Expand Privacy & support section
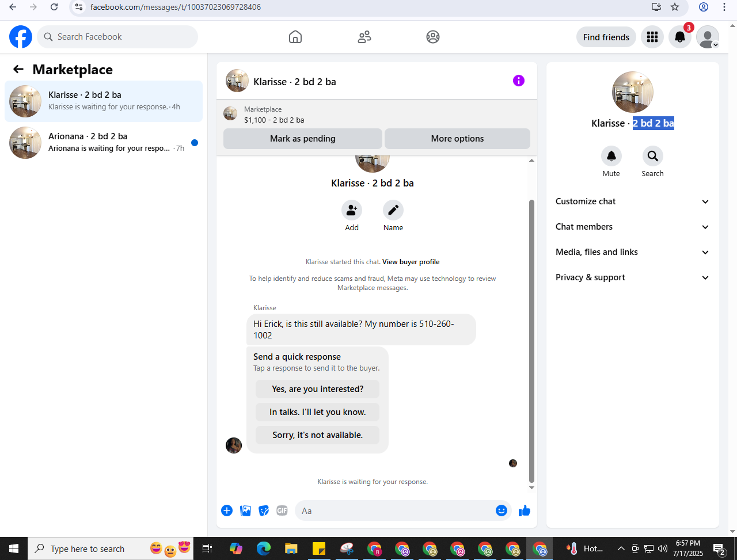 [x=632, y=277]
